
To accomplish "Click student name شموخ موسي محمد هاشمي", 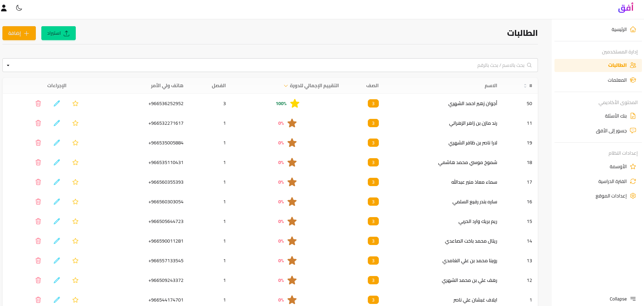I will tap(468, 162).
